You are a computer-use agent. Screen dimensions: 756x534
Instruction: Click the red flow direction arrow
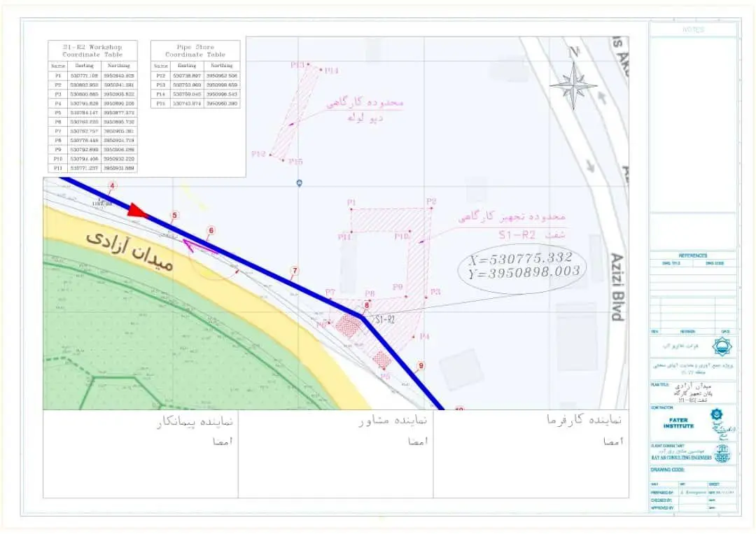[x=138, y=211]
